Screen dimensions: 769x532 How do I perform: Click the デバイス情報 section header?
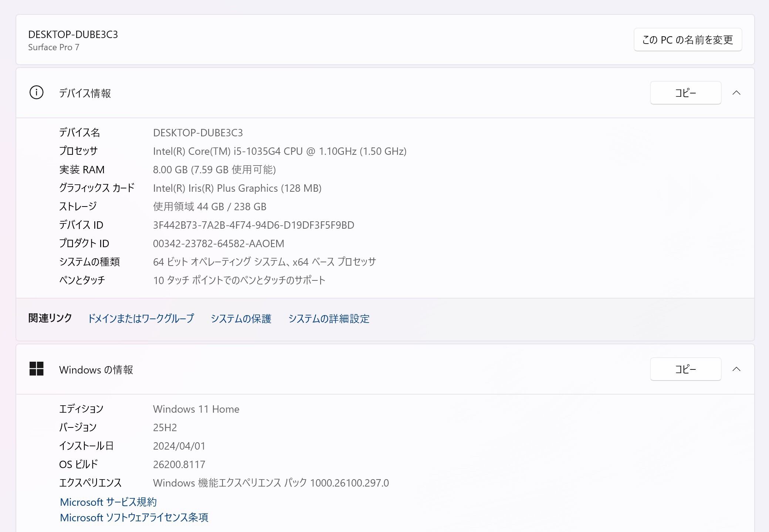pyautogui.click(x=85, y=93)
